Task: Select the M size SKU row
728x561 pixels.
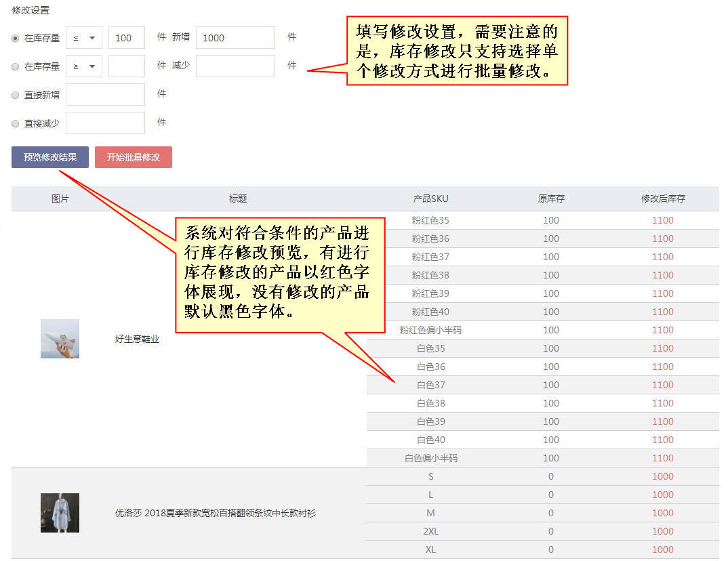Action: pos(543,513)
